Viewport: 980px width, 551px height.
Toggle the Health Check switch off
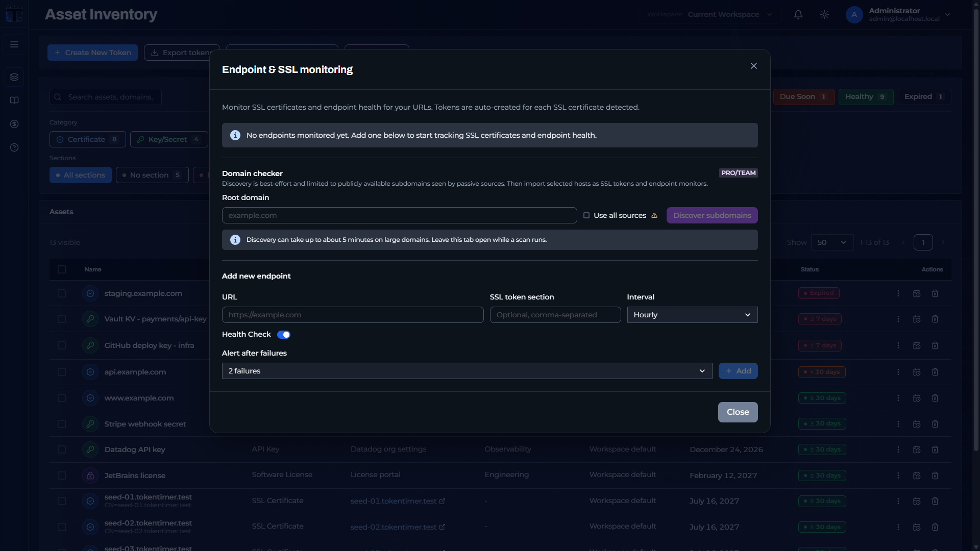tap(284, 335)
